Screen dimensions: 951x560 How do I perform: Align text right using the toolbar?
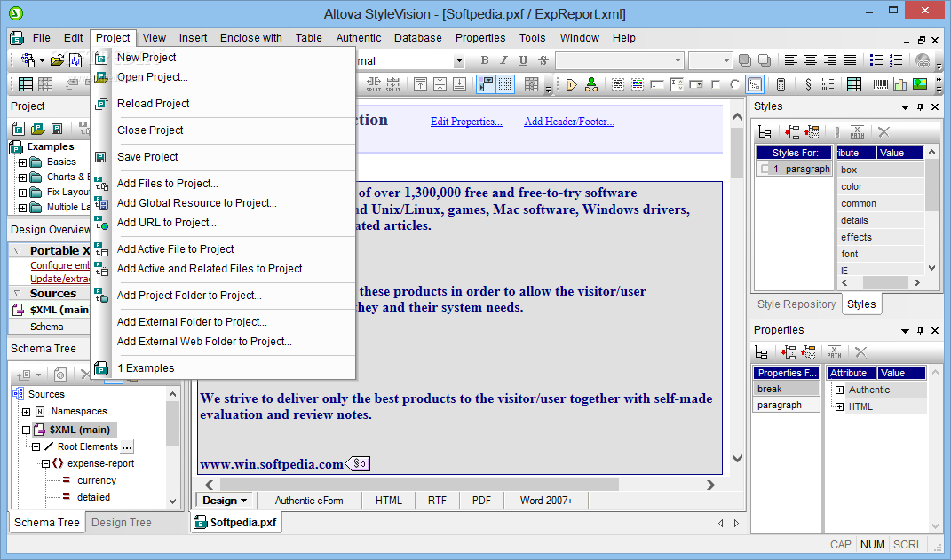point(829,60)
